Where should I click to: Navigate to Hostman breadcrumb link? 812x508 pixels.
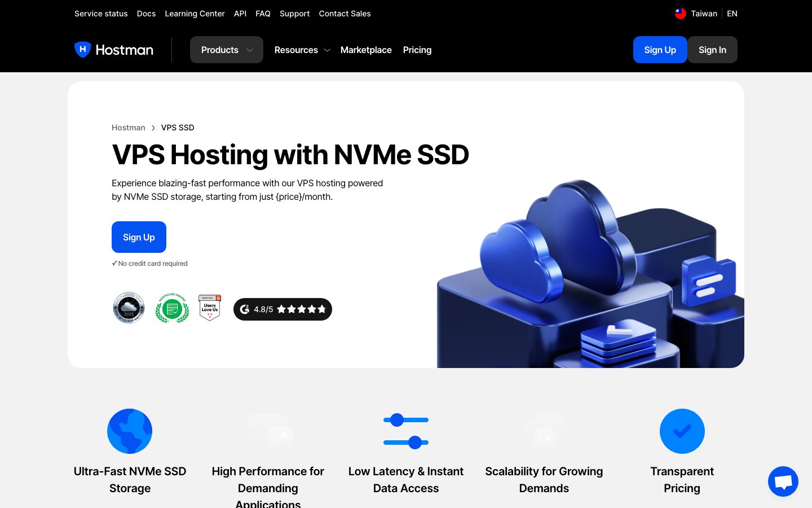pyautogui.click(x=129, y=128)
